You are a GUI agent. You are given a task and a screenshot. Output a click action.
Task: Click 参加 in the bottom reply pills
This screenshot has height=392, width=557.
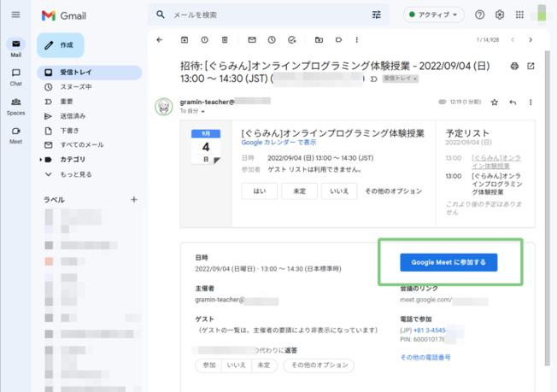pos(208,366)
